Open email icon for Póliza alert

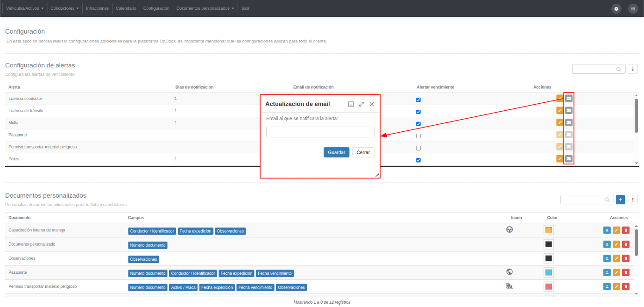tap(569, 159)
